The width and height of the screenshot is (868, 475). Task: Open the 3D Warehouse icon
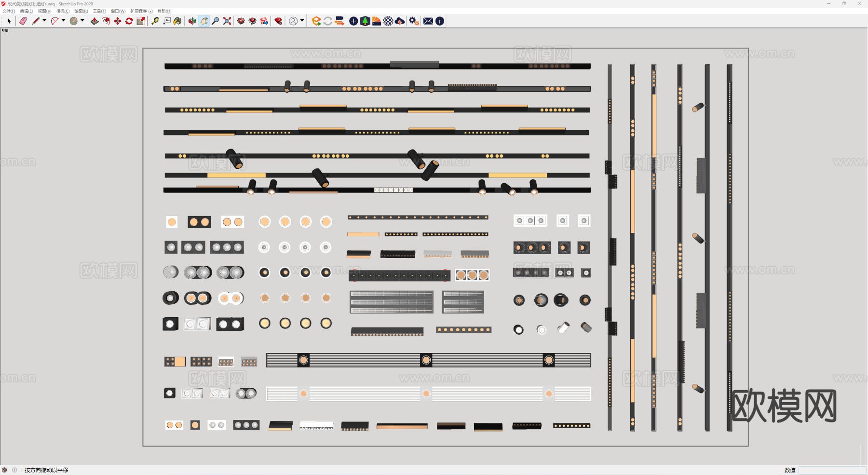[x=241, y=21]
